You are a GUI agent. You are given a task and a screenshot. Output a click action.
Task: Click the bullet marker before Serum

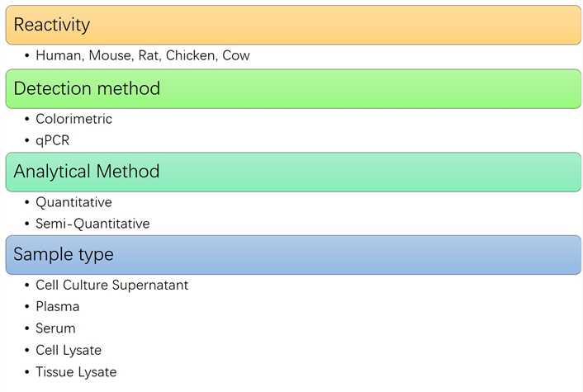26,328
